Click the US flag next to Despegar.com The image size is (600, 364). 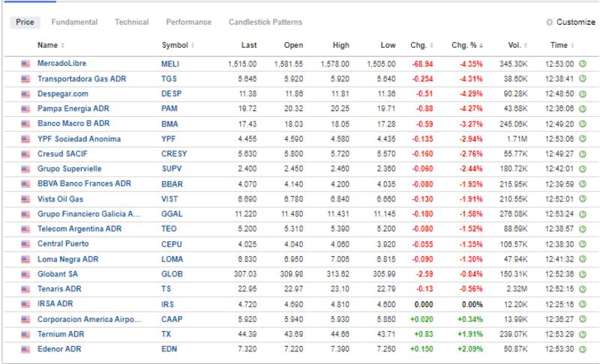click(x=25, y=94)
